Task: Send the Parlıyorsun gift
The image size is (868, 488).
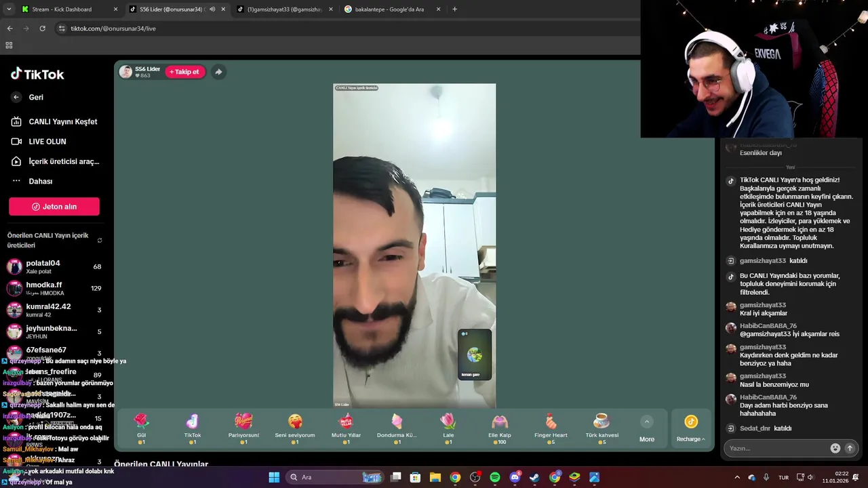Action: [x=243, y=428]
